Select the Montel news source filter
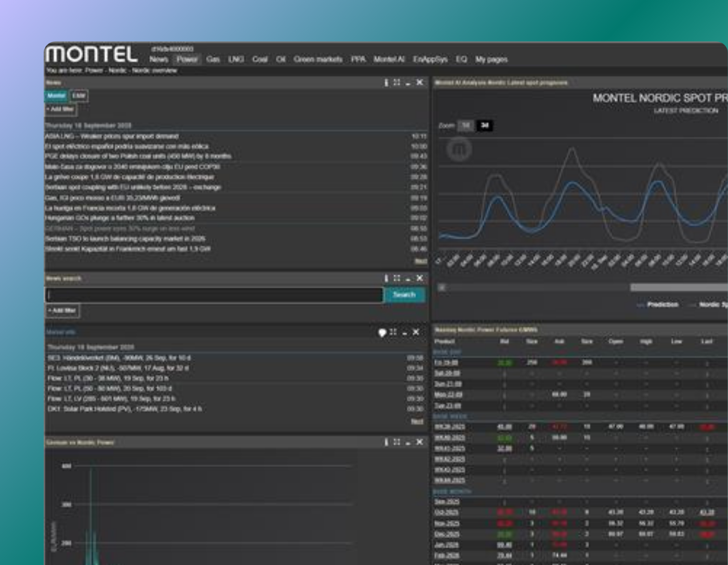728x565 pixels. (x=56, y=96)
